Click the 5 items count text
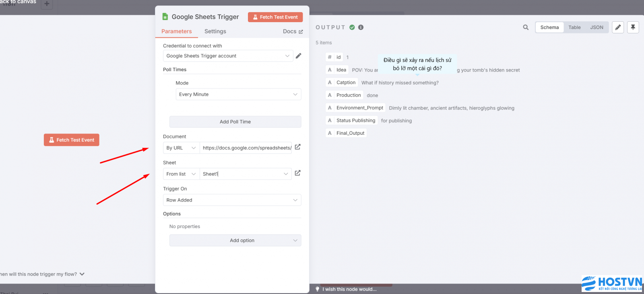The height and width of the screenshot is (294, 644). pos(324,43)
